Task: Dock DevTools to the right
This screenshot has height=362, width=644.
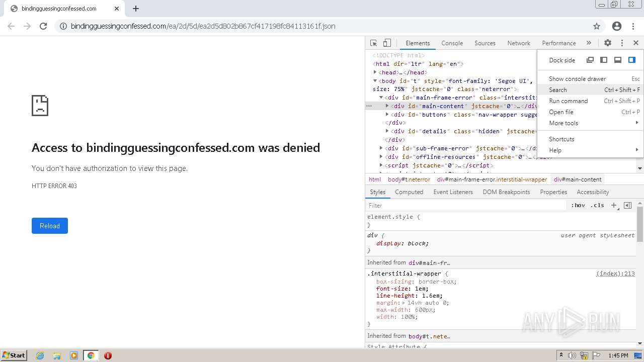Action: point(632,60)
